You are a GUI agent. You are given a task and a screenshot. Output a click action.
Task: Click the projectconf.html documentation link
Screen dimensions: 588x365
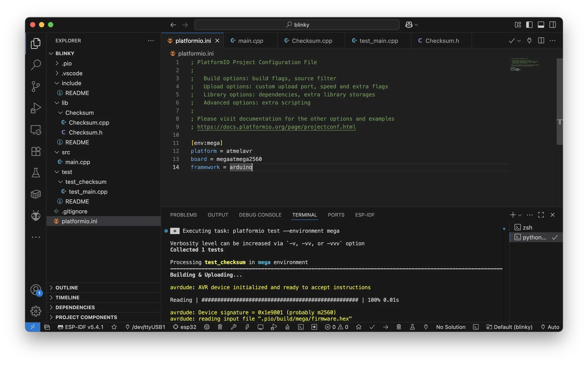point(276,127)
